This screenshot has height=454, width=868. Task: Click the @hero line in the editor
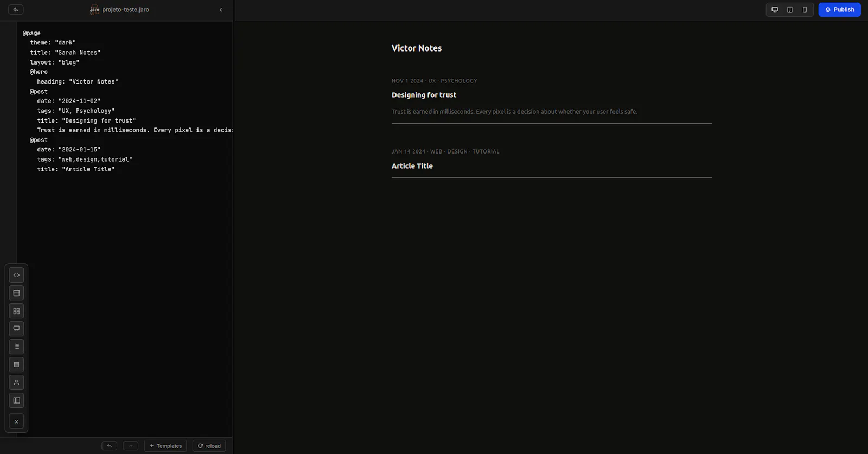tap(39, 72)
